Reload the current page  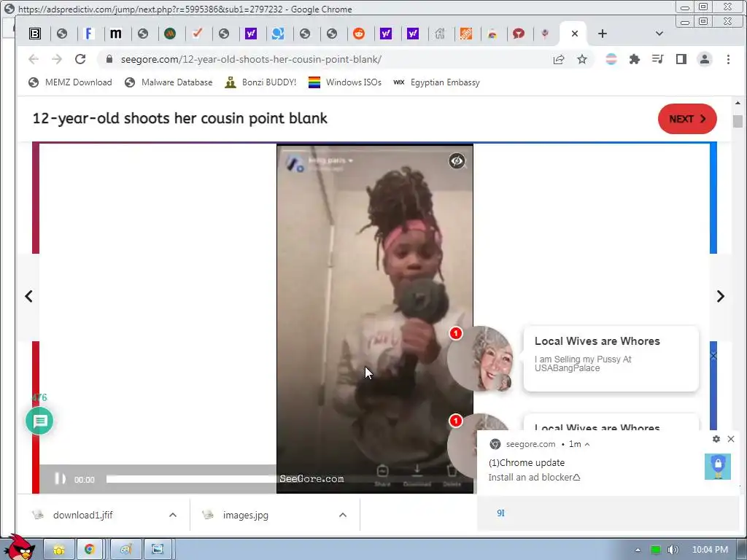point(80,59)
